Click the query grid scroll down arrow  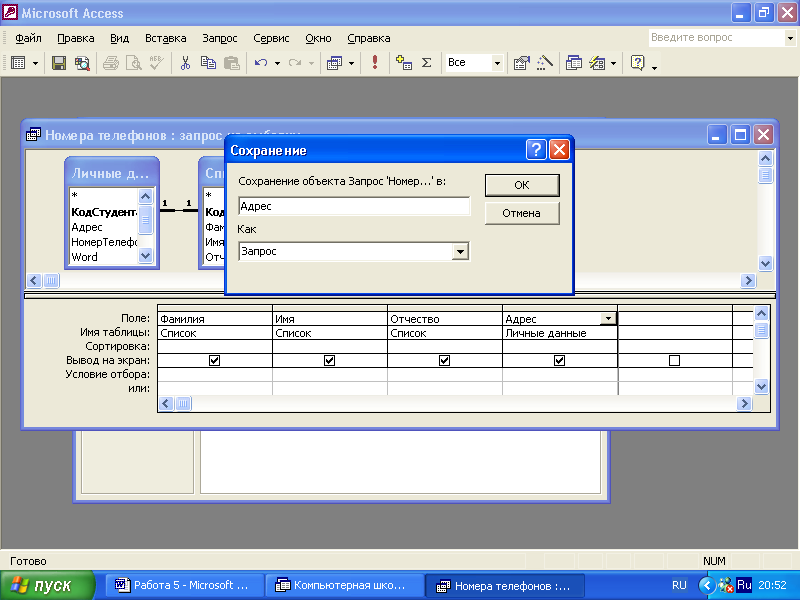(761, 386)
